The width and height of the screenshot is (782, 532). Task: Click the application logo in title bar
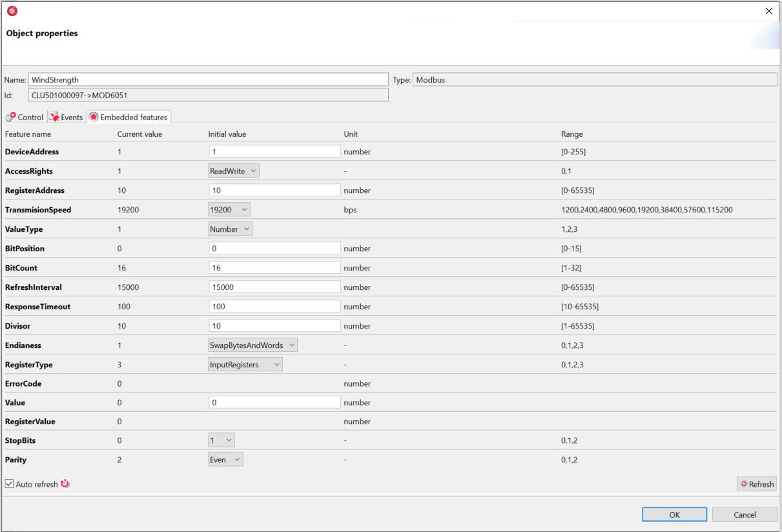tap(12, 11)
